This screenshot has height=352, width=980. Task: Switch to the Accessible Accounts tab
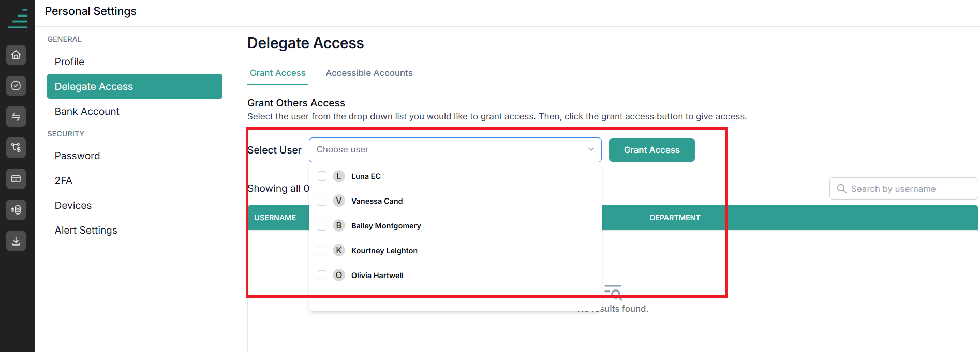369,73
